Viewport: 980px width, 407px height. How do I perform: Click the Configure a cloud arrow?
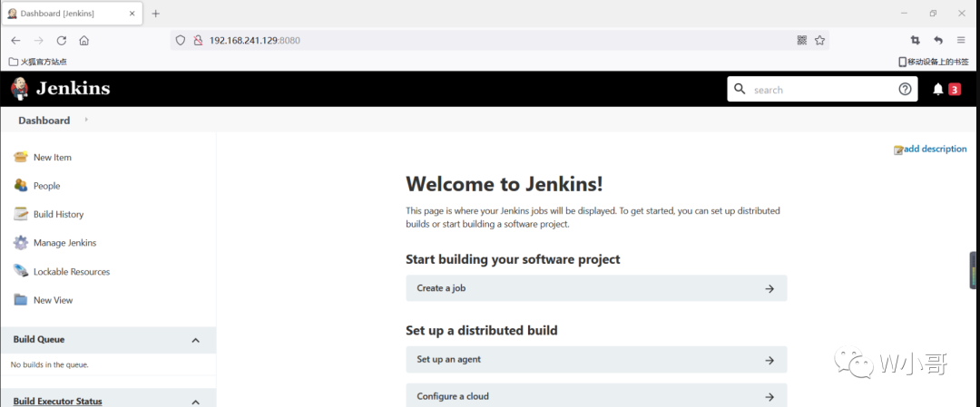click(770, 397)
